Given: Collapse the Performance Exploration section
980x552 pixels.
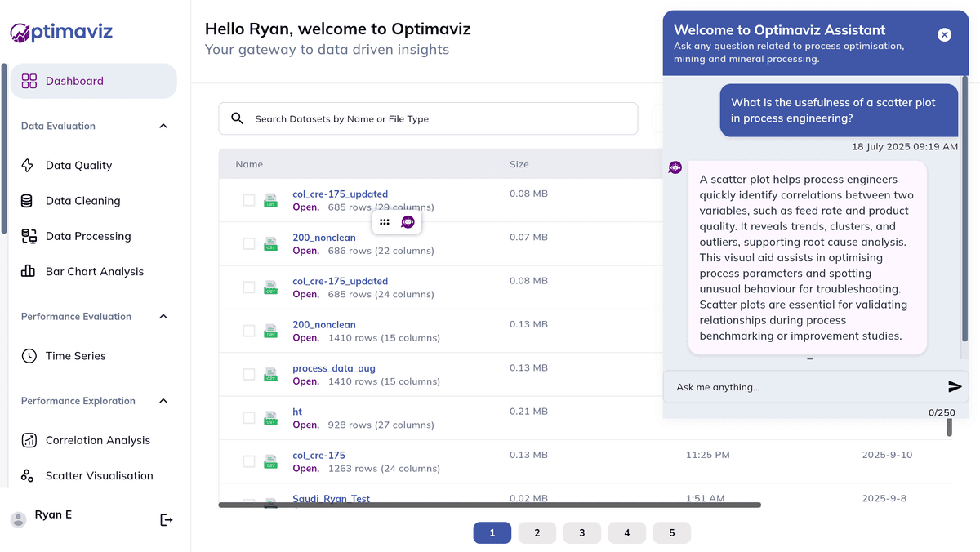Looking at the screenshot, I should 163,401.
